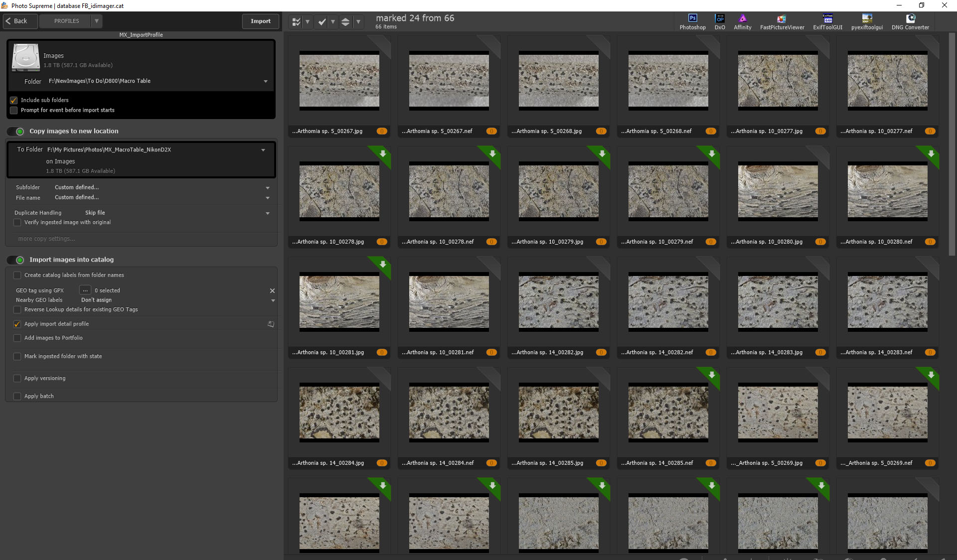Click orange badge on Arthonia 10_00277.nef

tap(930, 131)
